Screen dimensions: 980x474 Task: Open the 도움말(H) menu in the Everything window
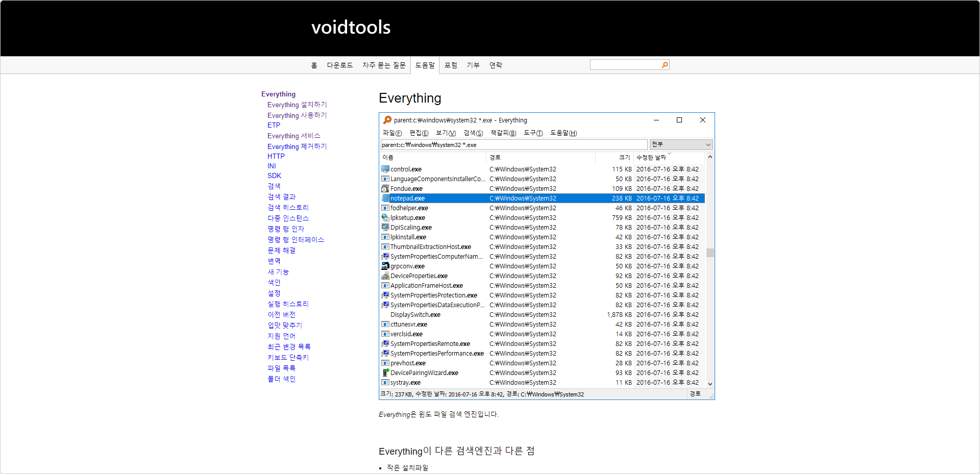(563, 133)
